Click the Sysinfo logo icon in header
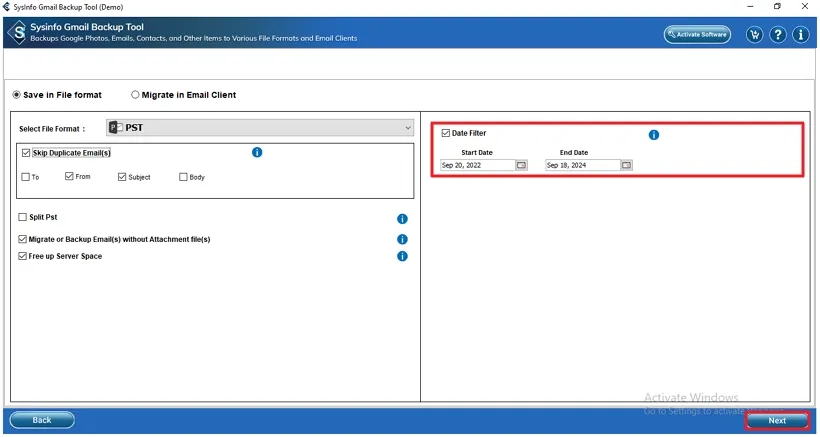The height and width of the screenshot is (437, 820). [18, 32]
